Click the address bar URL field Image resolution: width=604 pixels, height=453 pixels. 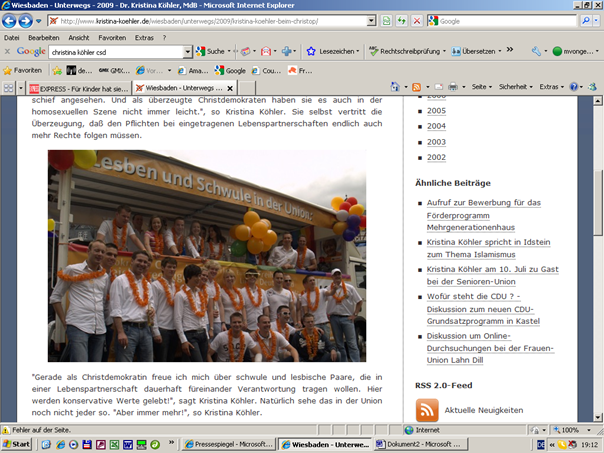(212, 21)
